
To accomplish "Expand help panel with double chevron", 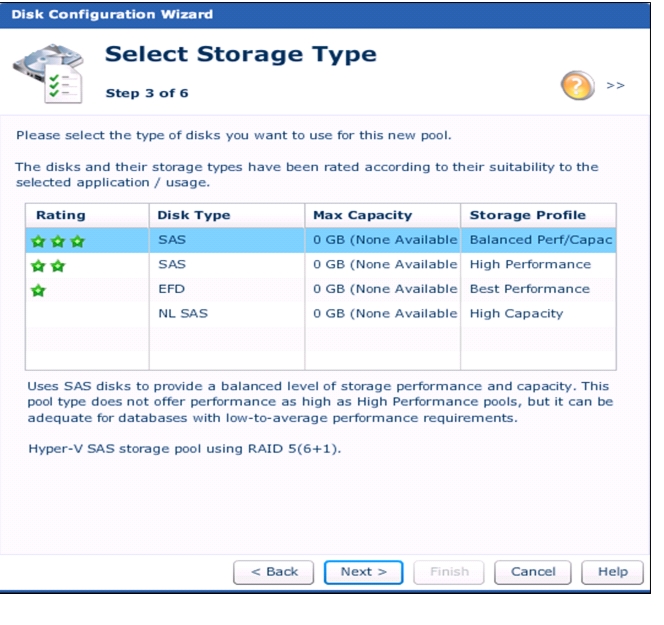I will coord(615,86).
